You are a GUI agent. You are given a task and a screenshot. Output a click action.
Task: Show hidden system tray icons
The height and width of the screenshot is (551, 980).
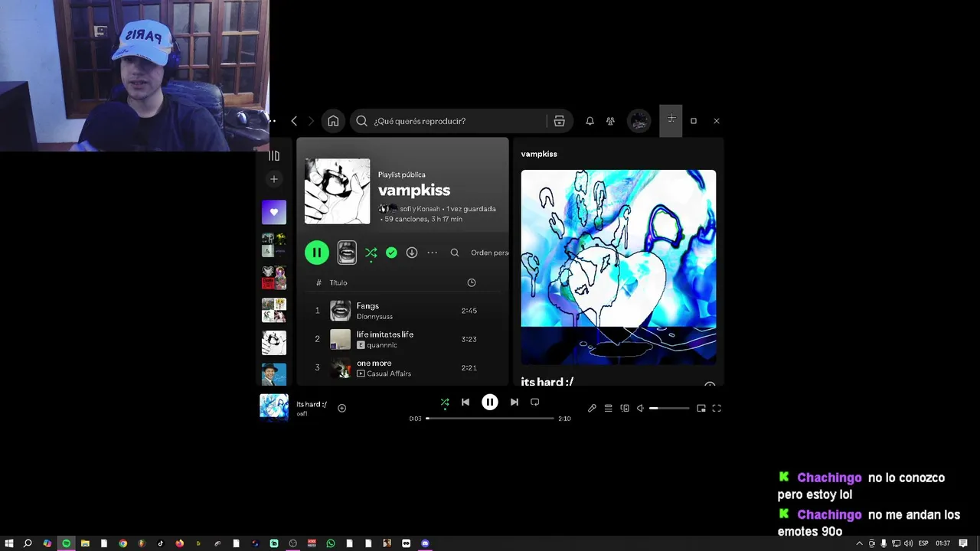coord(859,543)
